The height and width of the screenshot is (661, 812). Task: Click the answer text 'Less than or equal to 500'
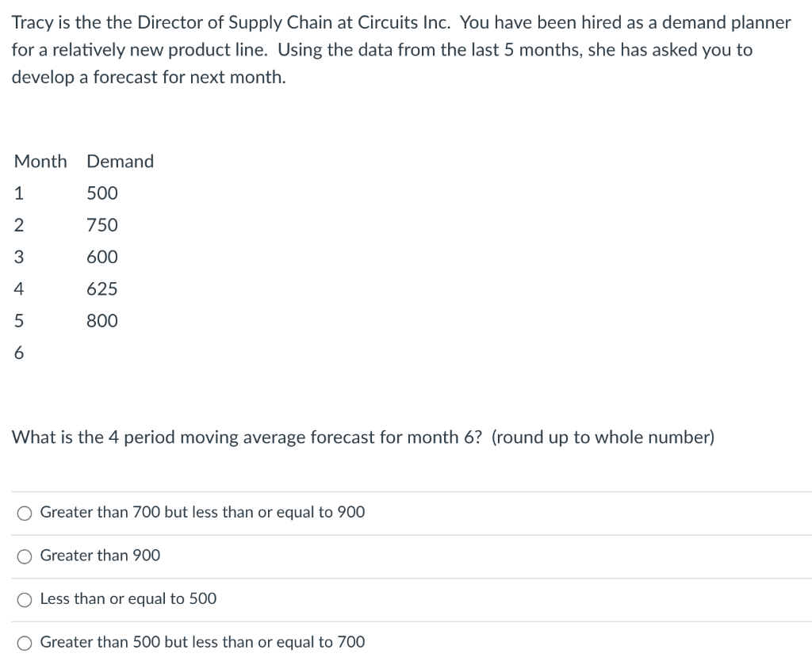(x=127, y=599)
